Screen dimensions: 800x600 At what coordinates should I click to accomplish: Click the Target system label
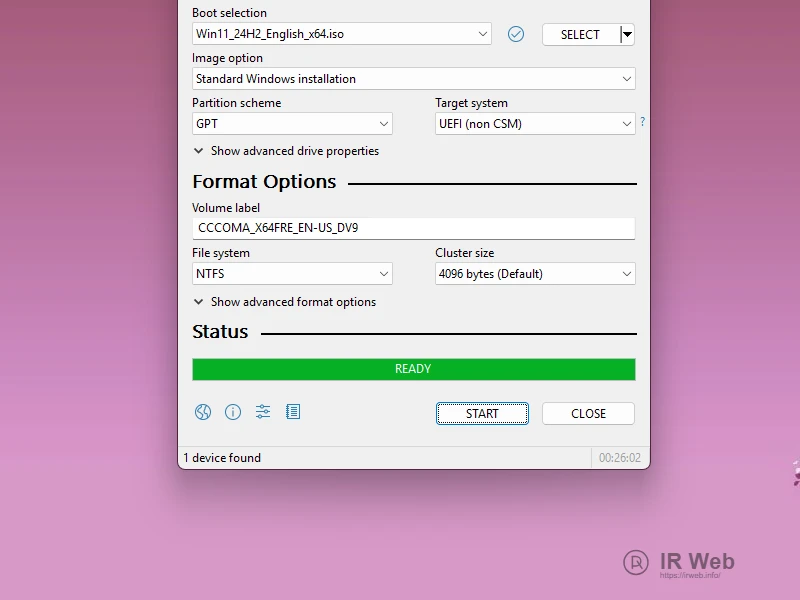pos(471,103)
